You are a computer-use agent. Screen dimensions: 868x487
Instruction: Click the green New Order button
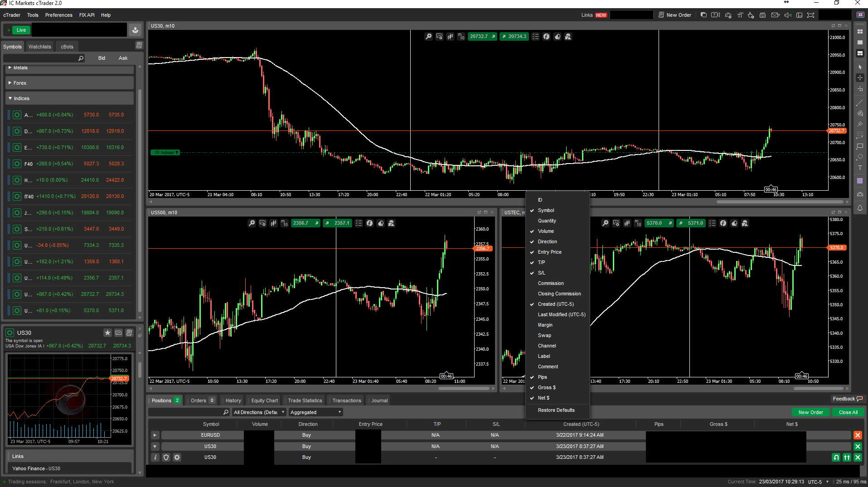click(810, 413)
